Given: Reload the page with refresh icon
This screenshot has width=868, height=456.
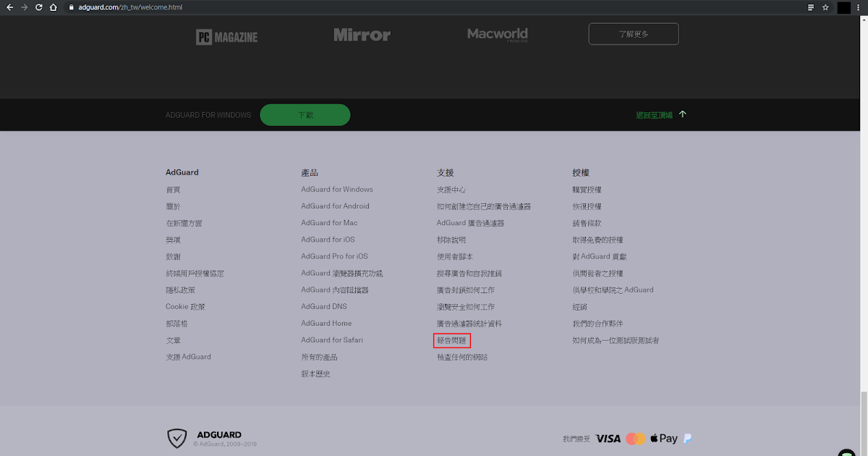Looking at the screenshot, I should coord(38,7).
